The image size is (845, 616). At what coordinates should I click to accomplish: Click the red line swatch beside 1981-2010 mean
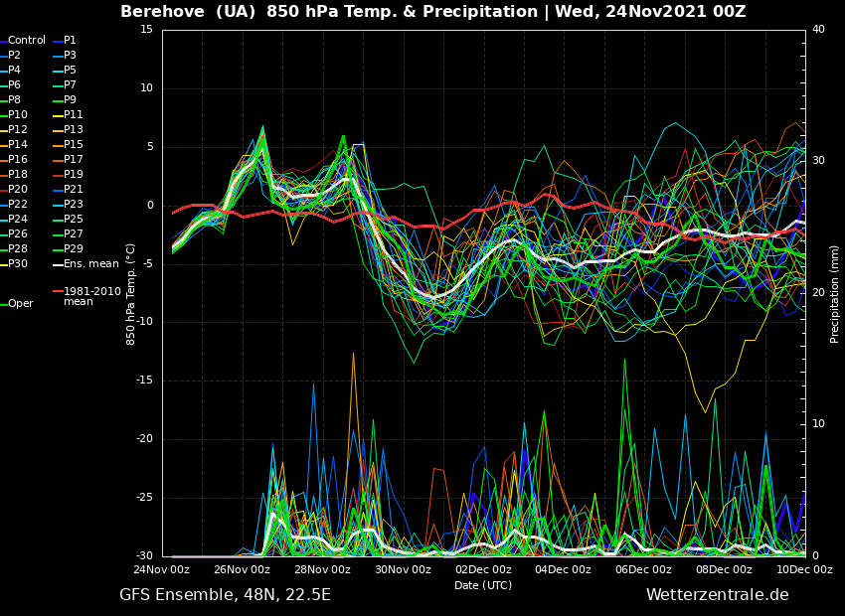point(57,292)
